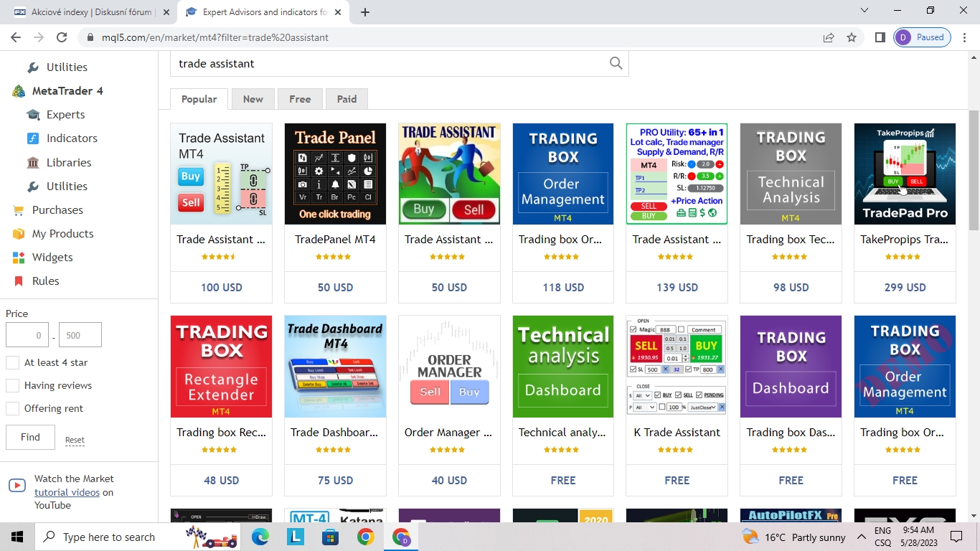Bookmark this page with the star icon
This screenshot has width=980, height=551.
click(x=852, y=37)
